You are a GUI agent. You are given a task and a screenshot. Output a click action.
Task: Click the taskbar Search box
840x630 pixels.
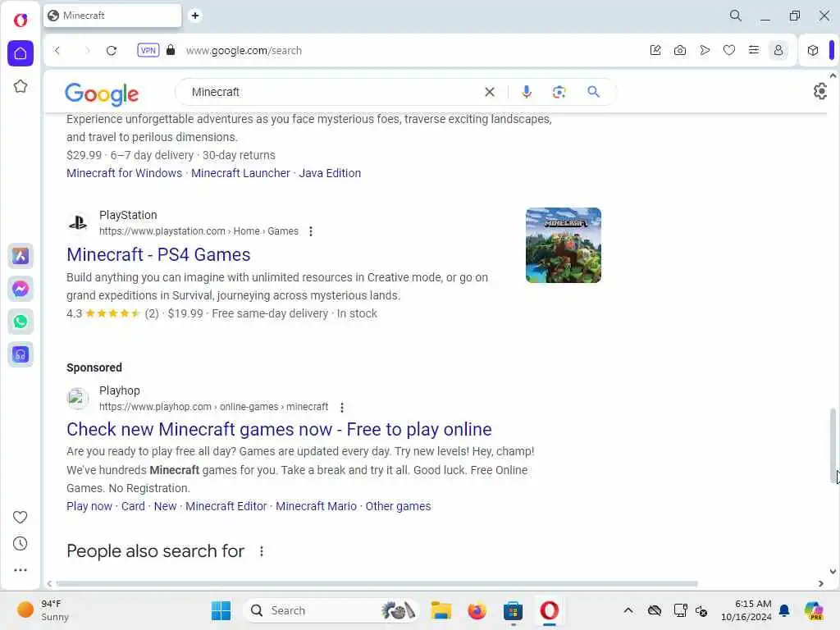pyautogui.click(x=332, y=610)
